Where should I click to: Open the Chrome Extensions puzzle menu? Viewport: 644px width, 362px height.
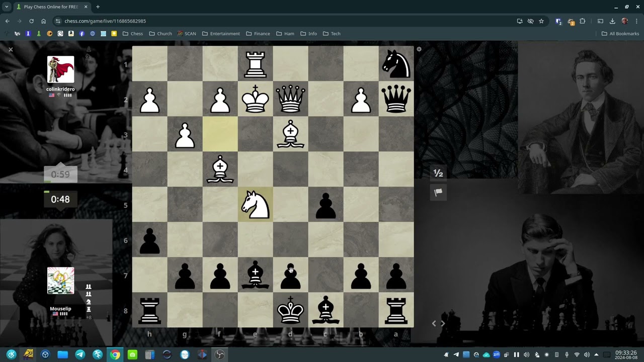[x=583, y=21]
